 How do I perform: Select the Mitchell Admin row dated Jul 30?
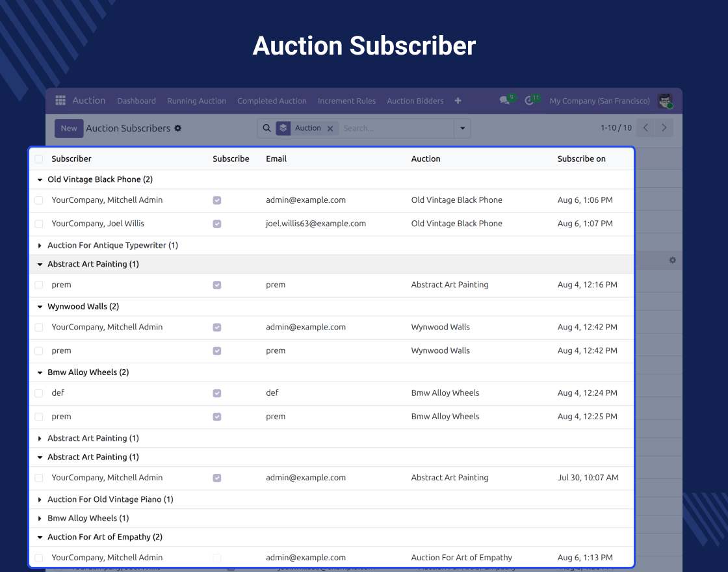(39, 478)
